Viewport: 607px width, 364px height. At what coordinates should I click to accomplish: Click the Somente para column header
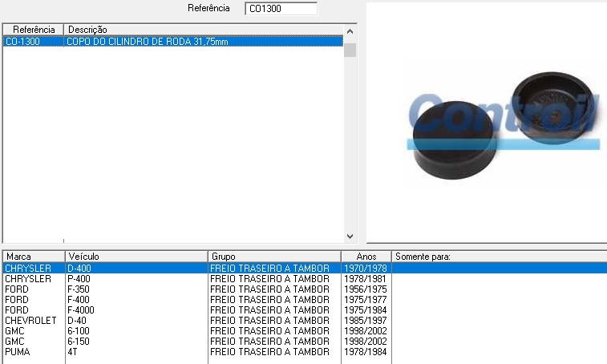(x=499, y=257)
